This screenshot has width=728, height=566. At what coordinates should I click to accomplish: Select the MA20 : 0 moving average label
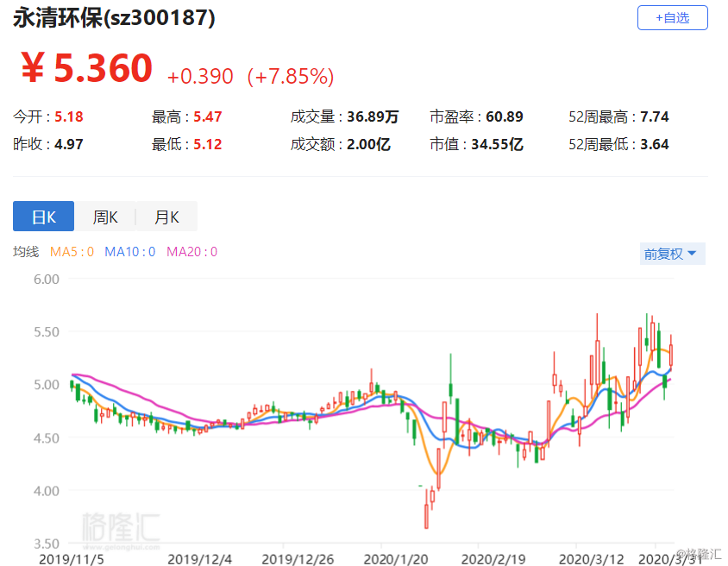pos(191,252)
